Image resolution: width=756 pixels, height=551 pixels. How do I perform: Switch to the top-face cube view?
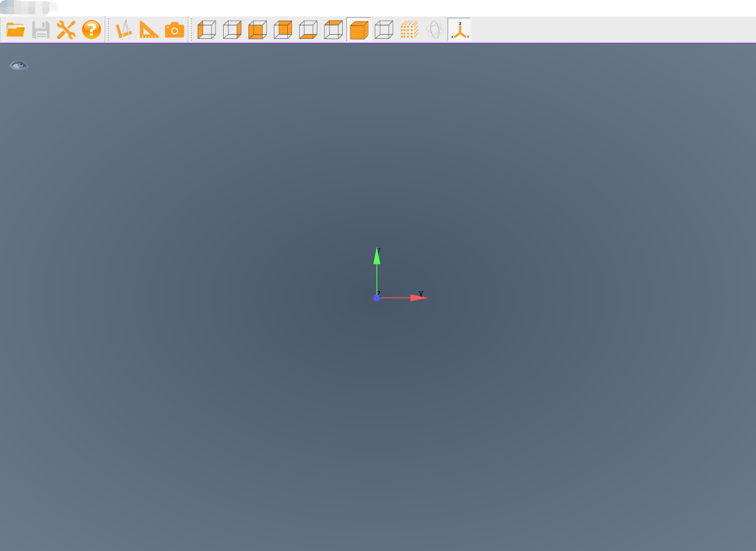coord(333,29)
